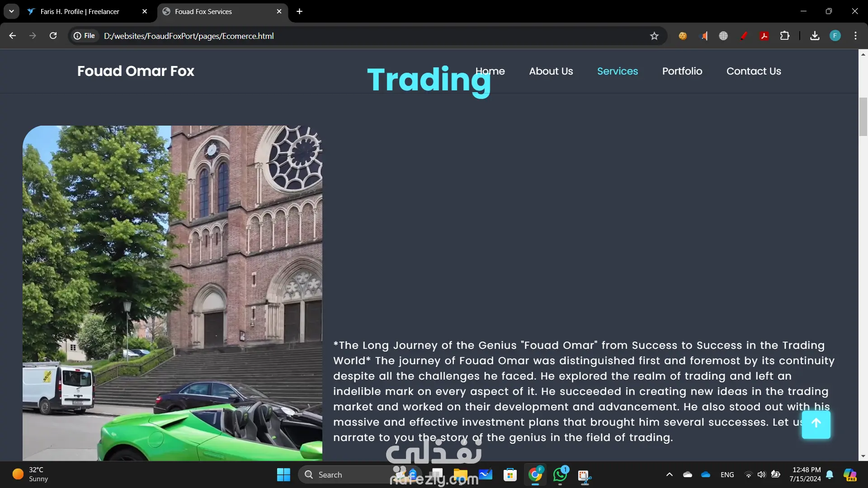Click the cookie extension icon
Viewport: 868px width, 488px height.
[683, 36]
